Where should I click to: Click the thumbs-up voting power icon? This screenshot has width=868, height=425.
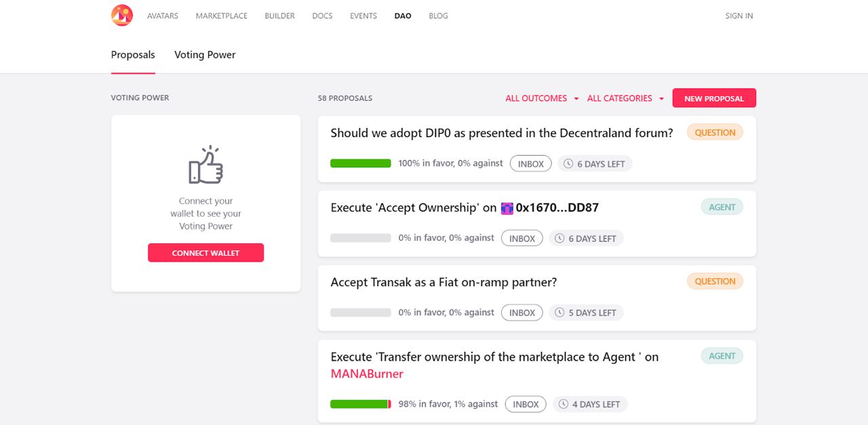(205, 165)
